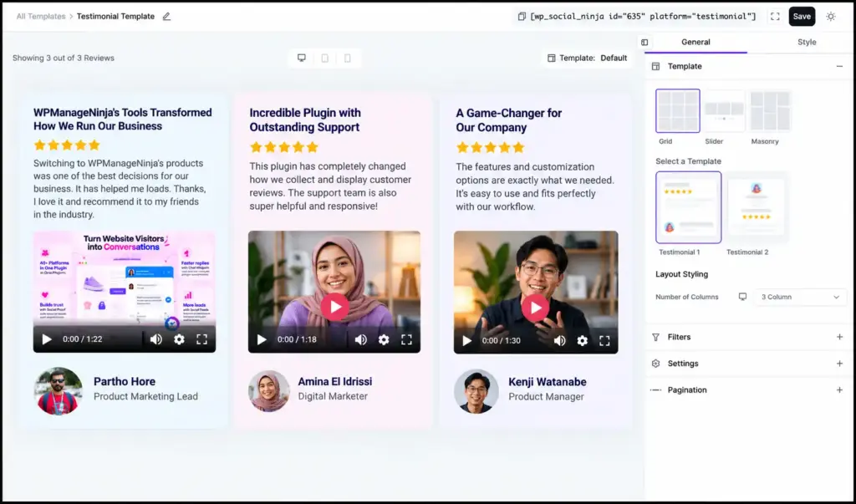Toggle dark mode sun icon
This screenshot has height=504, width=856.
(831, 17)
